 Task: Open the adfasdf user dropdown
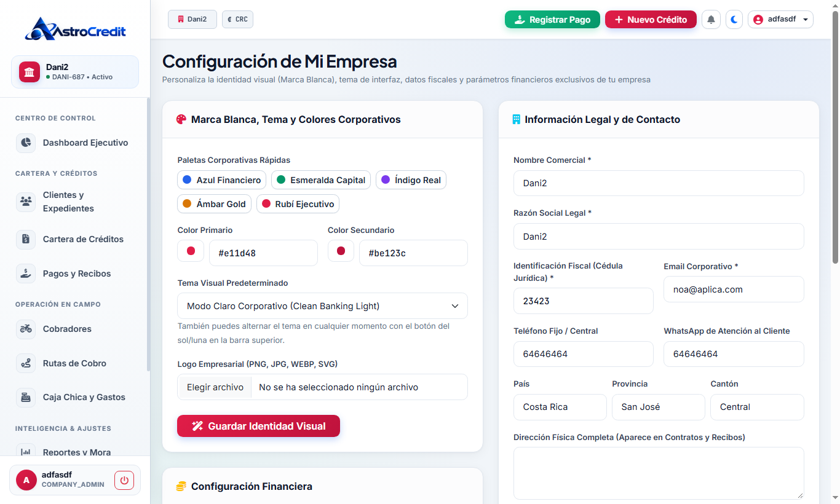(x=780, y=20)
